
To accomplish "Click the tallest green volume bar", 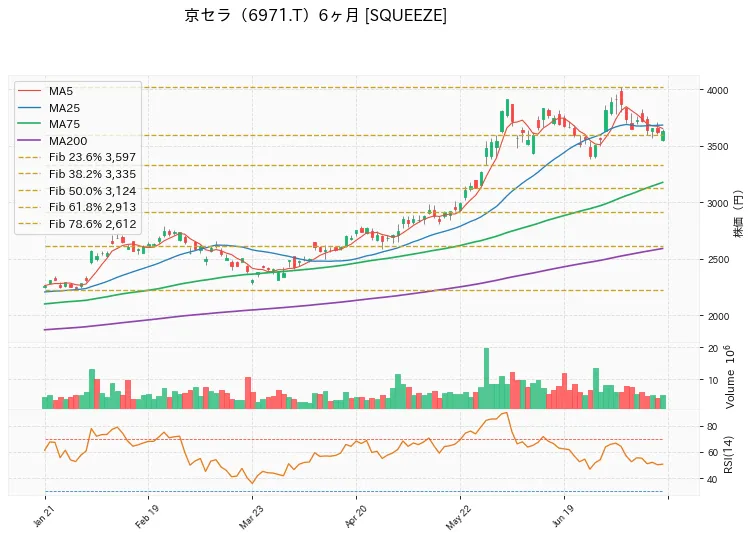I will pyautogui.click(x=486, y=378).
